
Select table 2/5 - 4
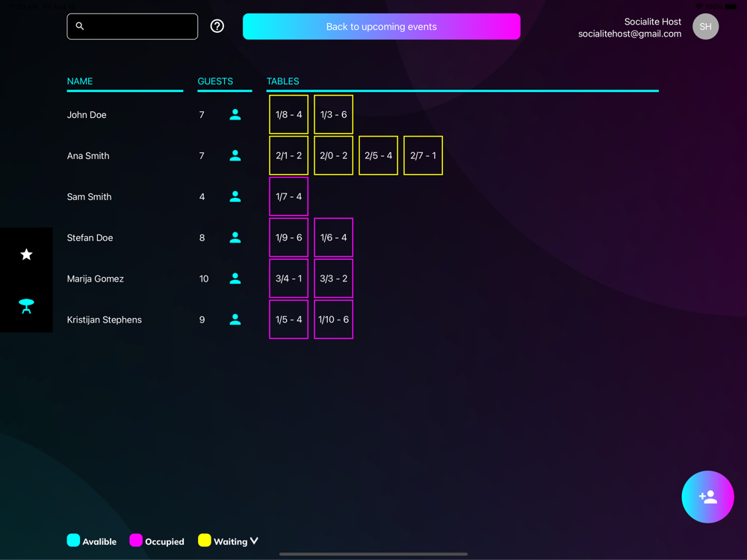[x=378, y=156]
